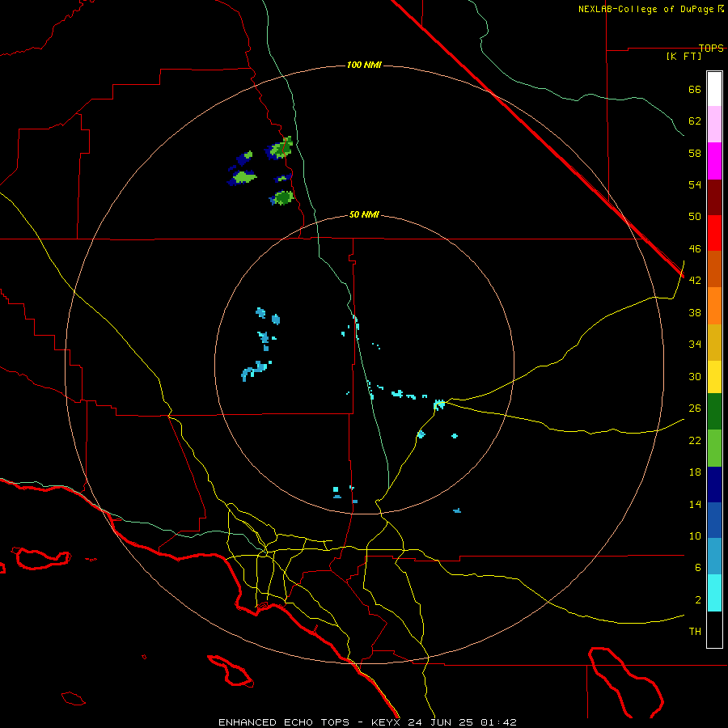Click the 'TOPS' legend title
728x728 pixels.
[711, 48]
